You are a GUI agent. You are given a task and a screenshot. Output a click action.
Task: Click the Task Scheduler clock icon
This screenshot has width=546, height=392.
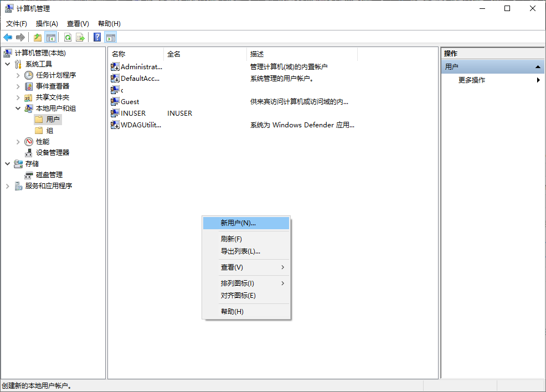coord(29,75)
